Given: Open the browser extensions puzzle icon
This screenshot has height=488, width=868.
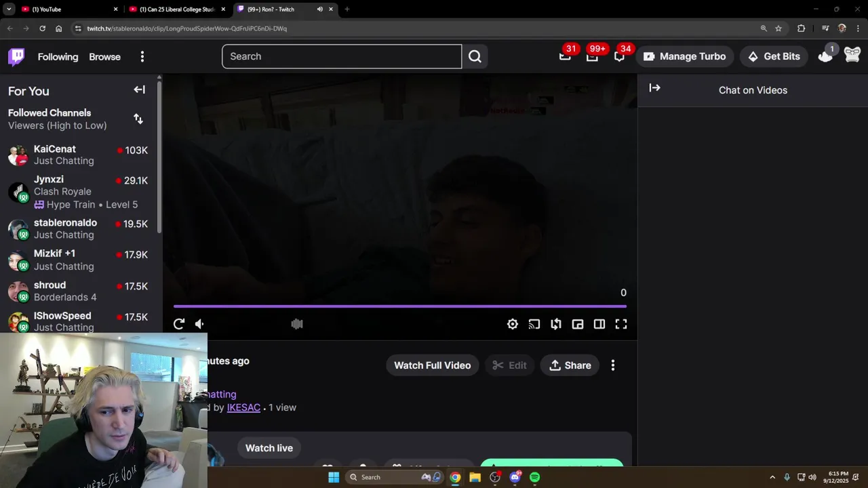Looking at the screenshot, I should point(801,28).
